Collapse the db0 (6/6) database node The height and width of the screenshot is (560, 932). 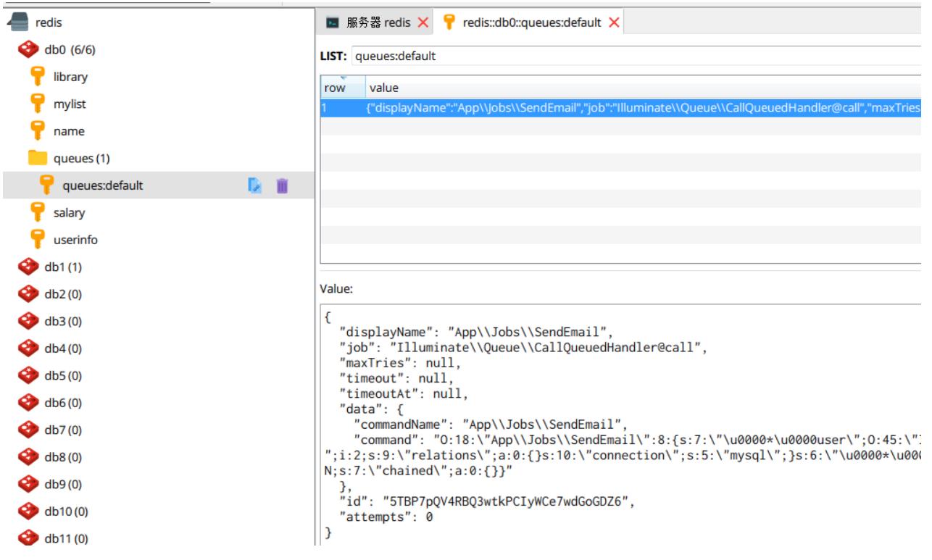point(69,49)
